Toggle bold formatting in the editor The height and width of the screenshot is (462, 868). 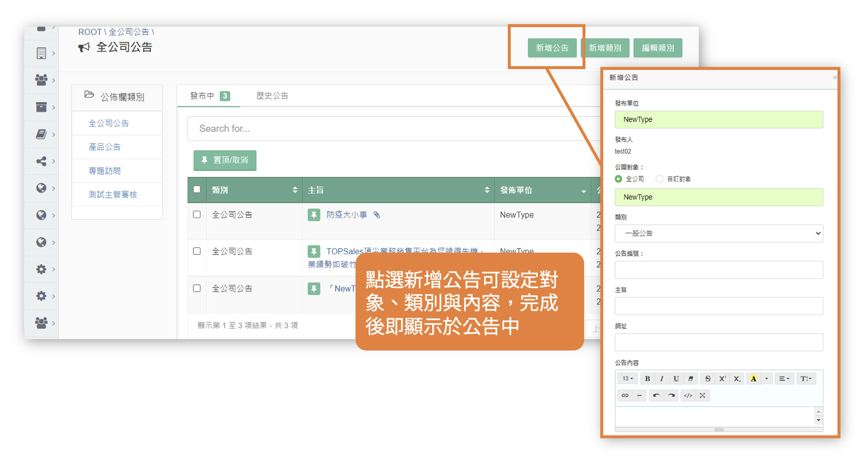647,379
